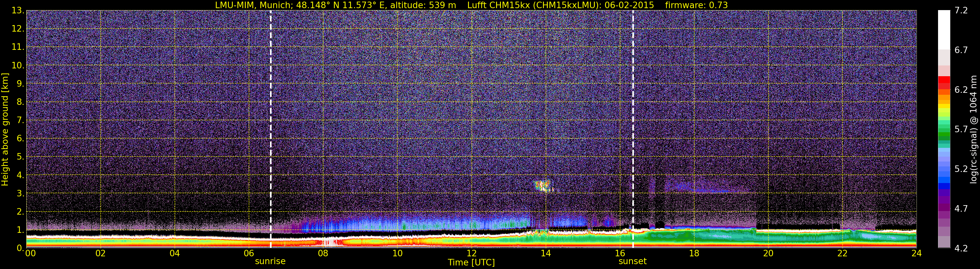
Task: Click the colorbar tick value "7.2"
Action: (x=961, y=11)
